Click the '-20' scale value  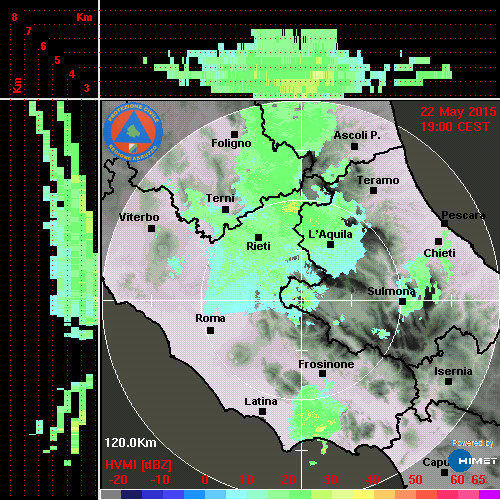(x=118, y=480)
